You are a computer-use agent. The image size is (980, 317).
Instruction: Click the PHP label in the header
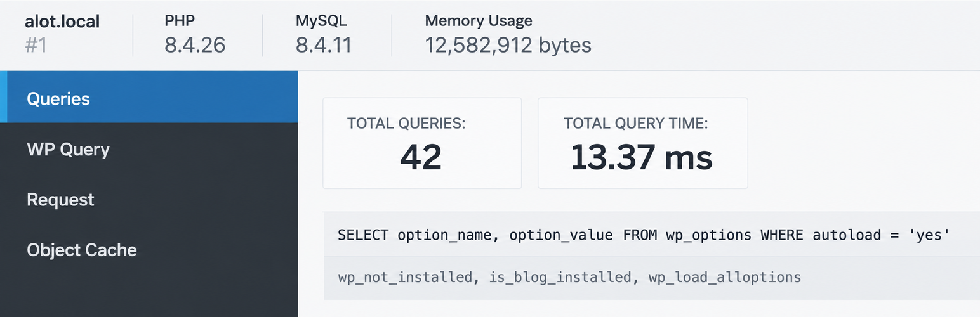(180, 20)
